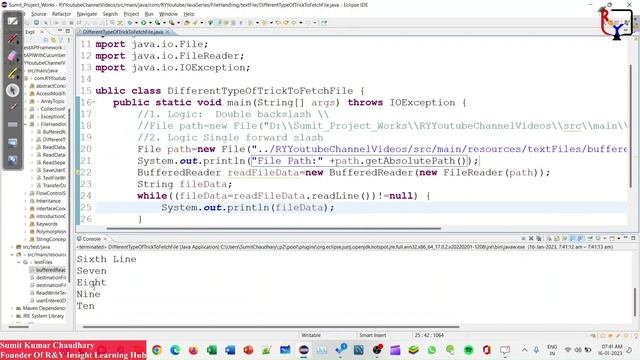Viewport: 640px width, 360px height.
Task: Click the Coverage run icon in toolbar
Action: coord(158,23)
